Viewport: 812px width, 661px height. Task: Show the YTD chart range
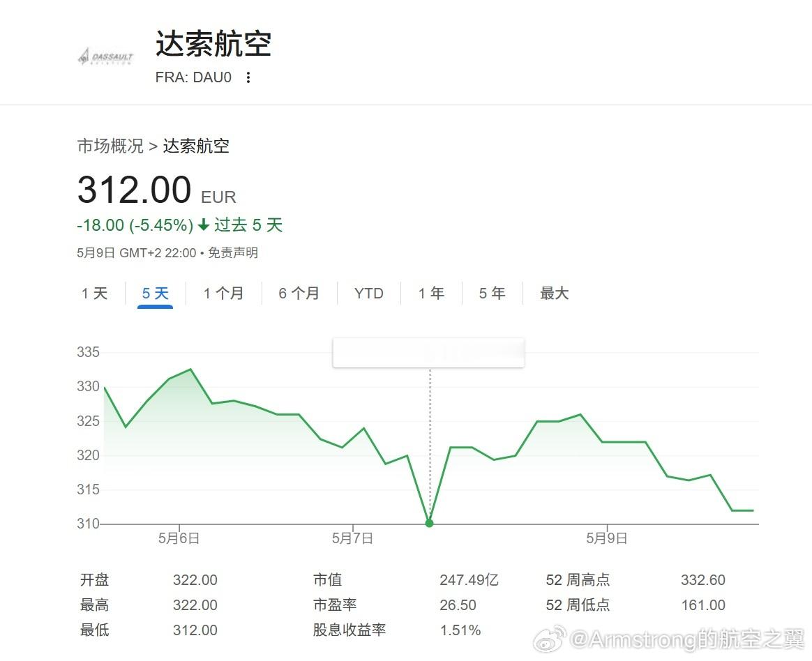point(369,294)
